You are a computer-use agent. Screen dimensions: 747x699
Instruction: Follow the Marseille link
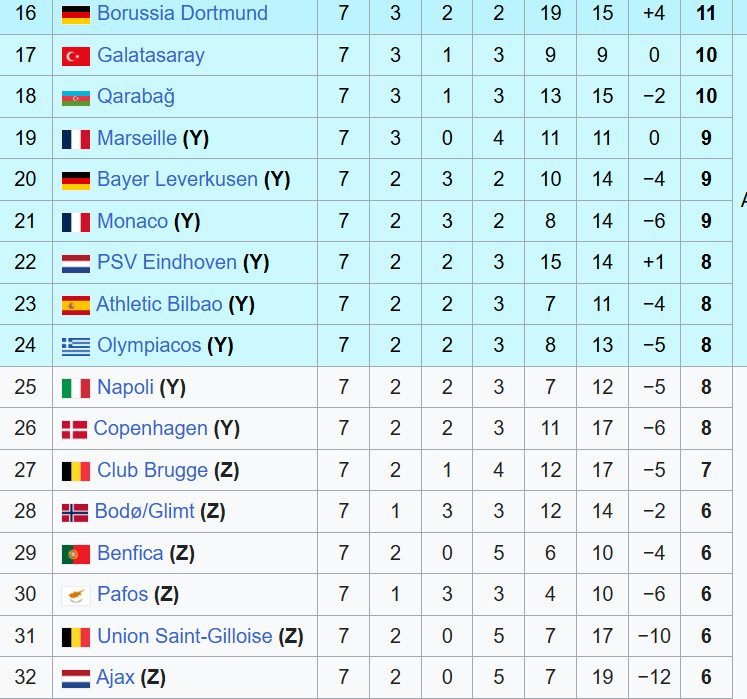point(137,138)
